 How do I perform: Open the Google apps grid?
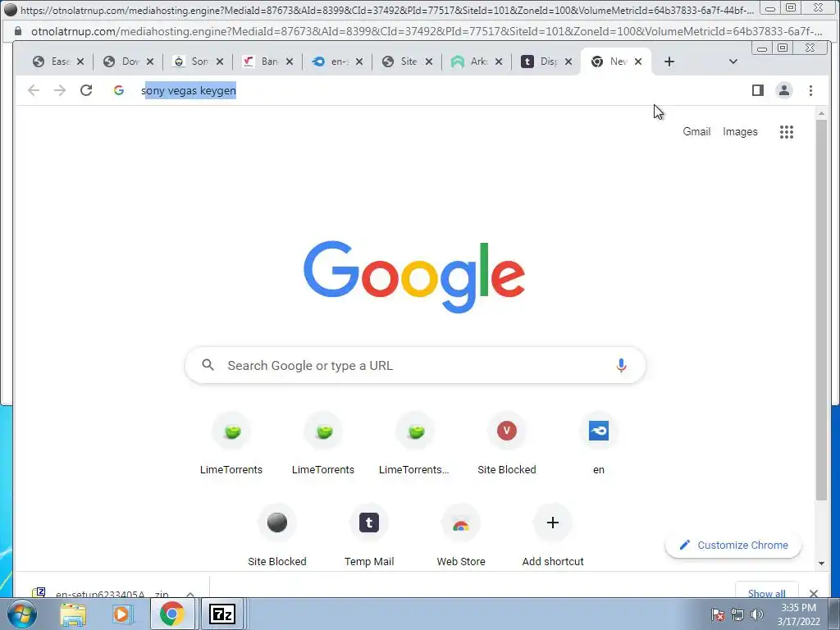(x=787, y=132)
